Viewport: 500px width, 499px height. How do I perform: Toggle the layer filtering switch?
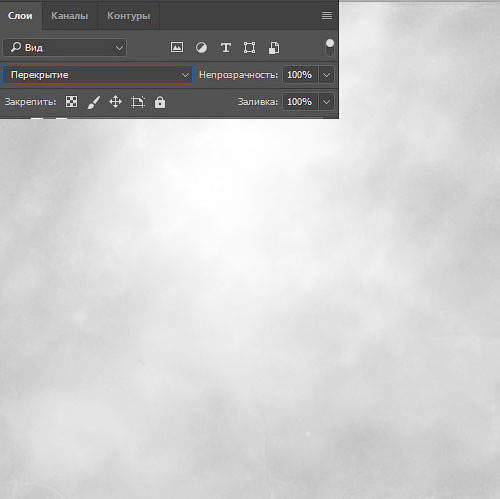point(330,48)
